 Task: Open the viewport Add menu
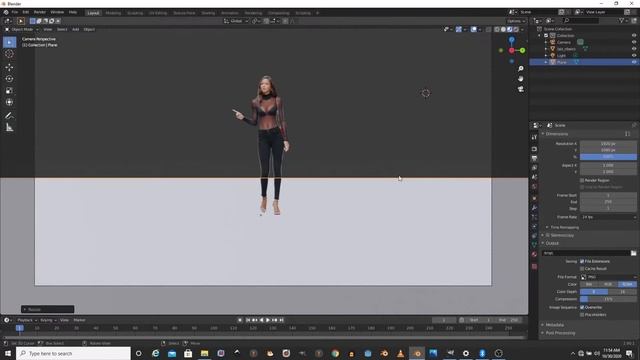coord(76,29)
